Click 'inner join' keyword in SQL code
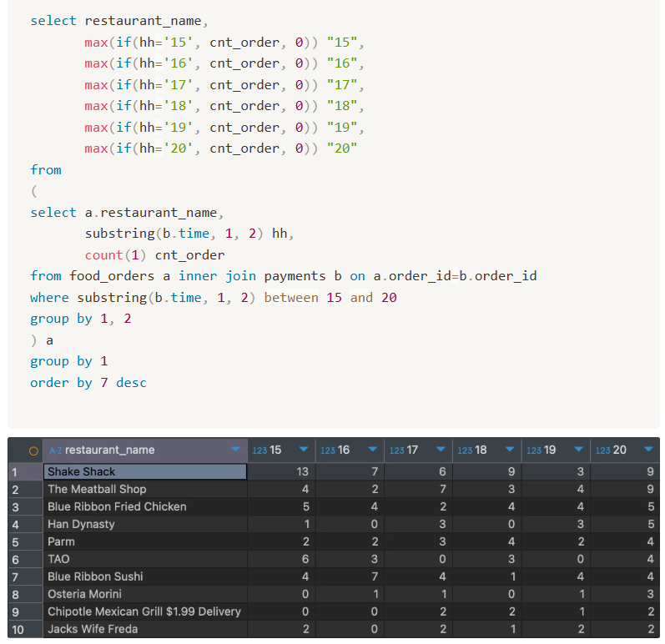665x644 pixels. click(217, 276)
